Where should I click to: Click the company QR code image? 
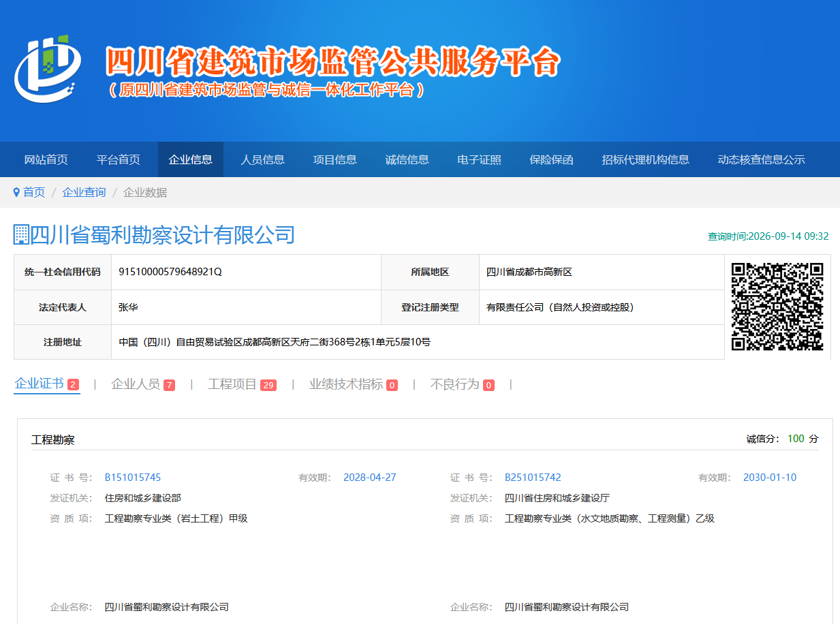[x=777, y=307]
